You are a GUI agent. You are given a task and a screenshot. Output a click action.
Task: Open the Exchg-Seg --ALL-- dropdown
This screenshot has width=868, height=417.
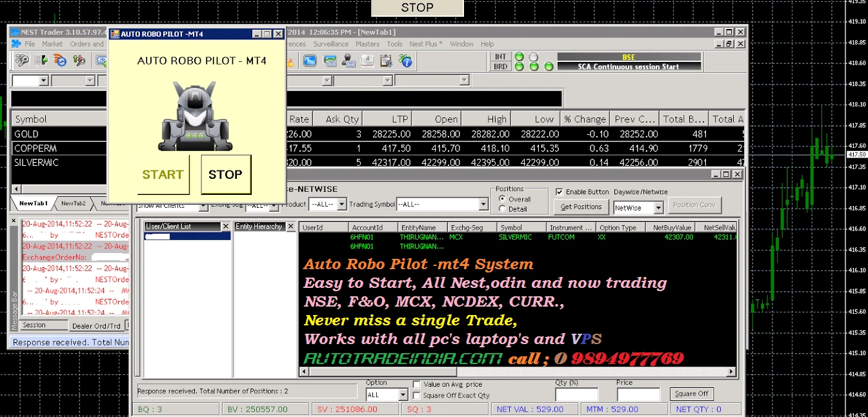click(273, 207)
